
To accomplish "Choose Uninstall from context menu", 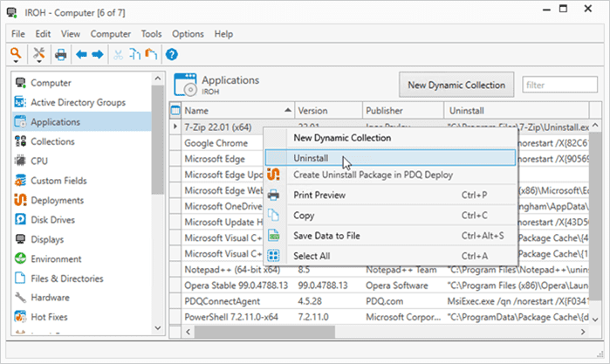I will point(390,158).
